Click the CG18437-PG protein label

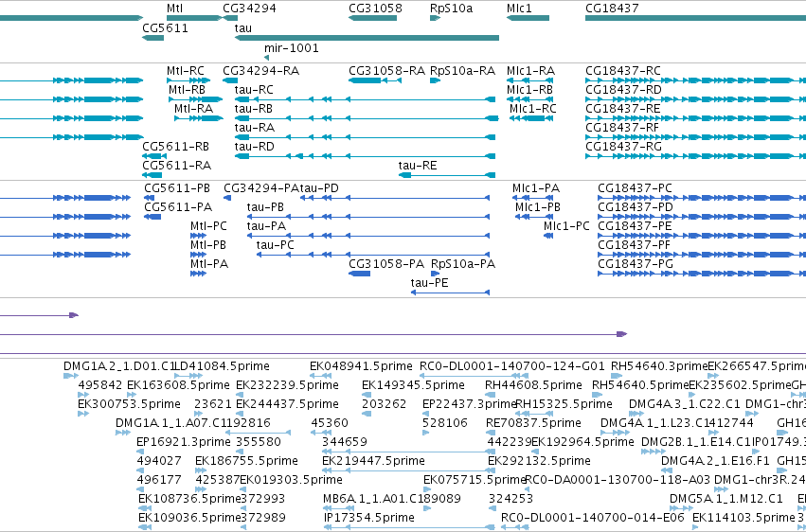coord(636,264)
